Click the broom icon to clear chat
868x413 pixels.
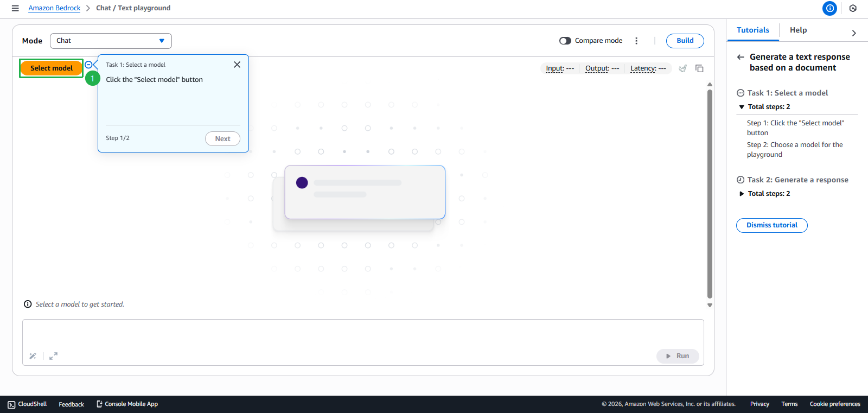click(683, 68)
